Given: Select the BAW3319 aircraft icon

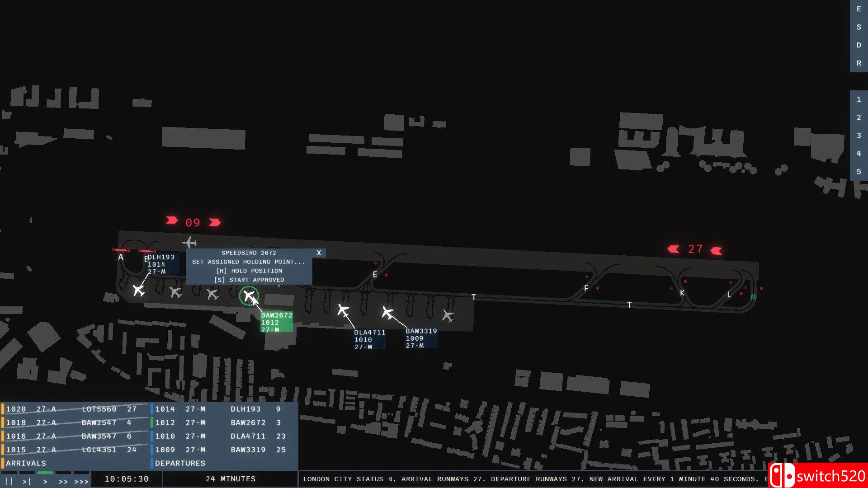Looking at the screenshot, I should click(x=387, y=313).
